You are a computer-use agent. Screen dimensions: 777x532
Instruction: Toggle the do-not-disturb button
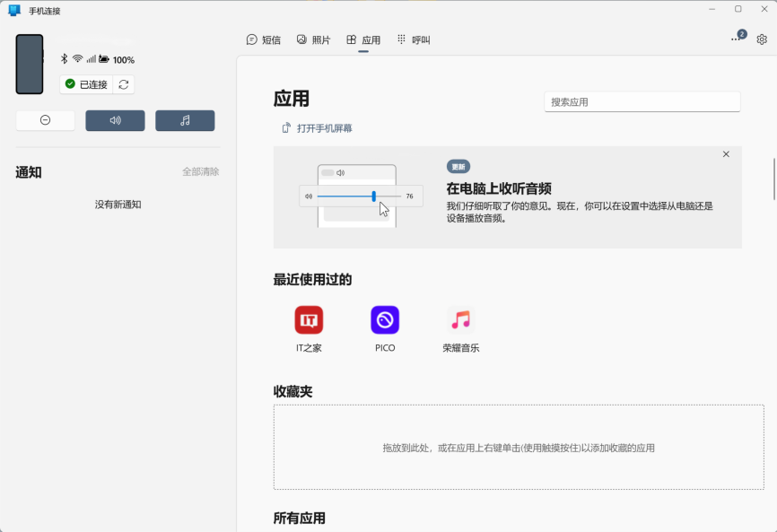point(45,119)
